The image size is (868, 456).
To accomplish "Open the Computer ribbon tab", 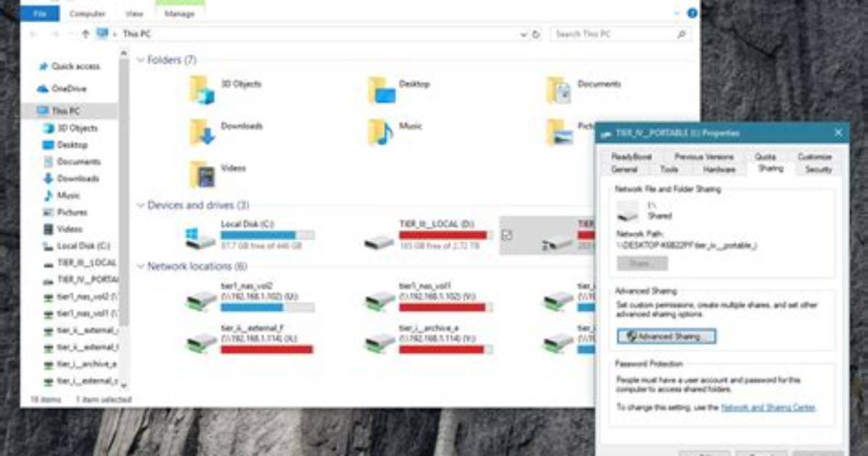I will (88, 14).
